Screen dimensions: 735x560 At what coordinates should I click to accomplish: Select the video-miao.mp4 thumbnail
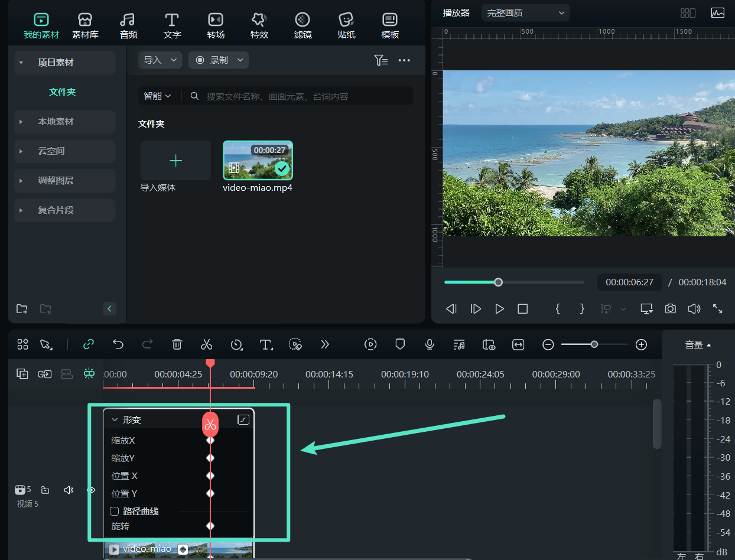coord(258,160)
